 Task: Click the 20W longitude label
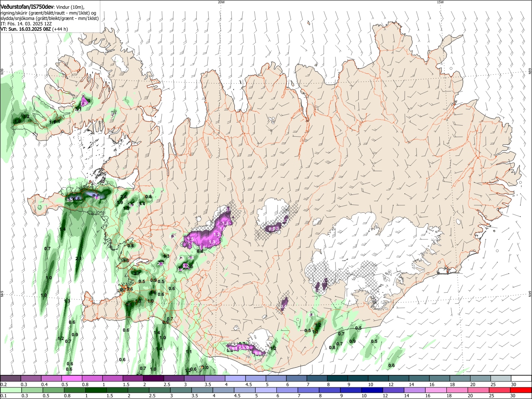point(221,2)
